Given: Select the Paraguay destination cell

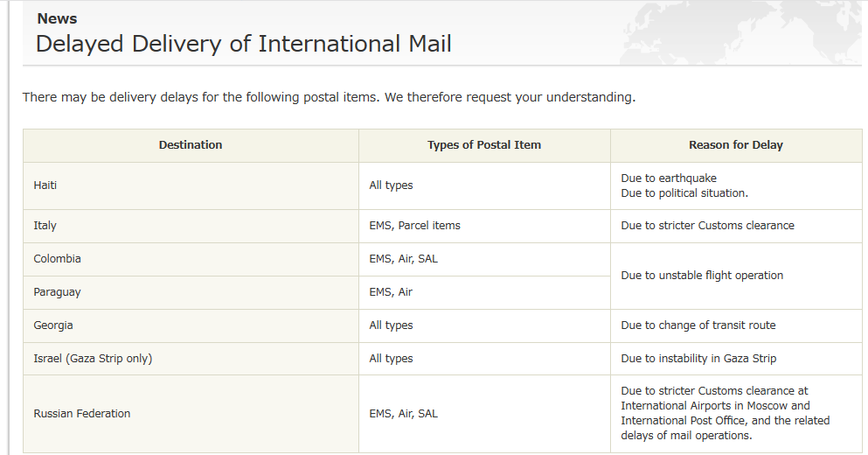Looking at the screenshot, I should (57, 292).
